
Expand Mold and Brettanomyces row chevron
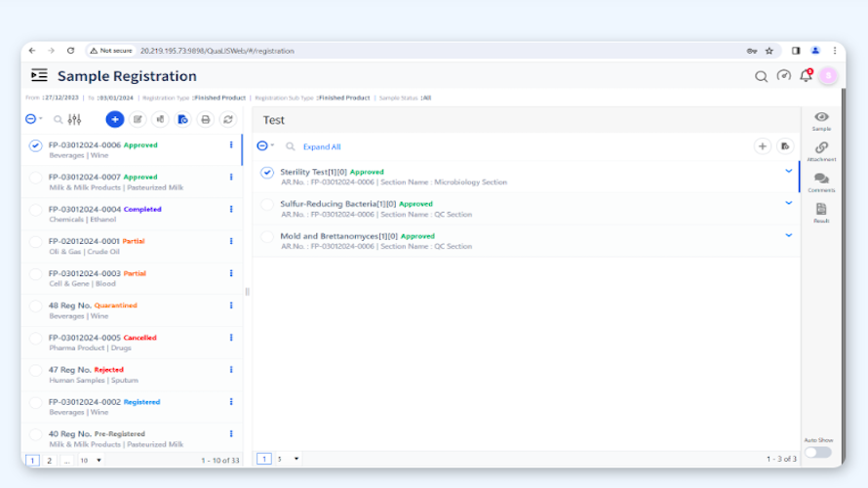pyautogui.click(x=789, y=235)
